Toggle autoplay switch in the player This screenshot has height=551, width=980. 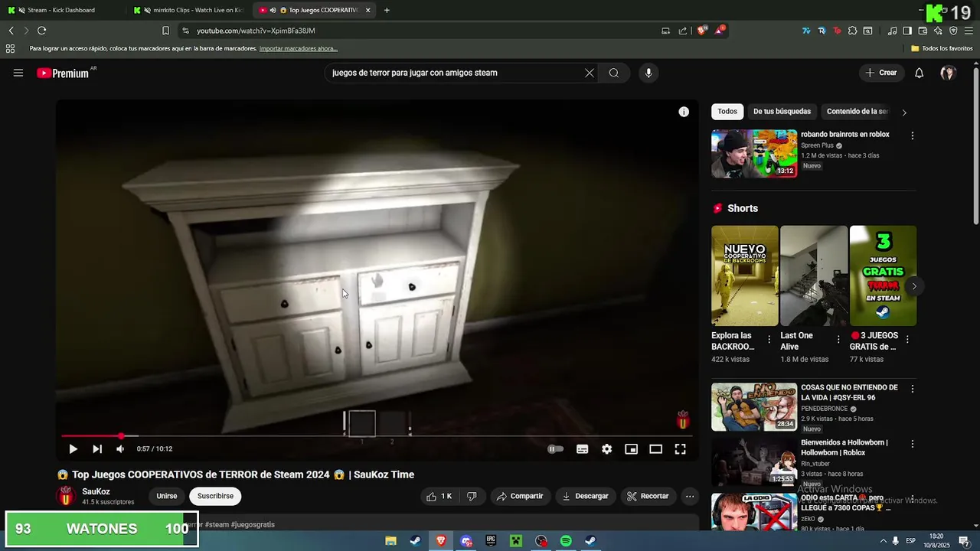(x=556, y=449)
